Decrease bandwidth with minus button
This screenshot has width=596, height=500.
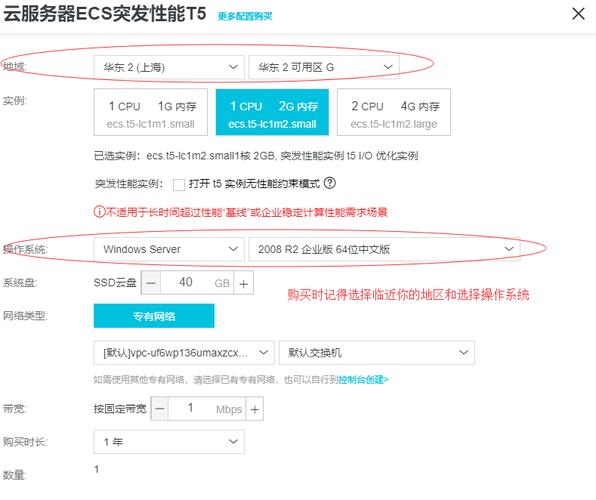(160, 409)
